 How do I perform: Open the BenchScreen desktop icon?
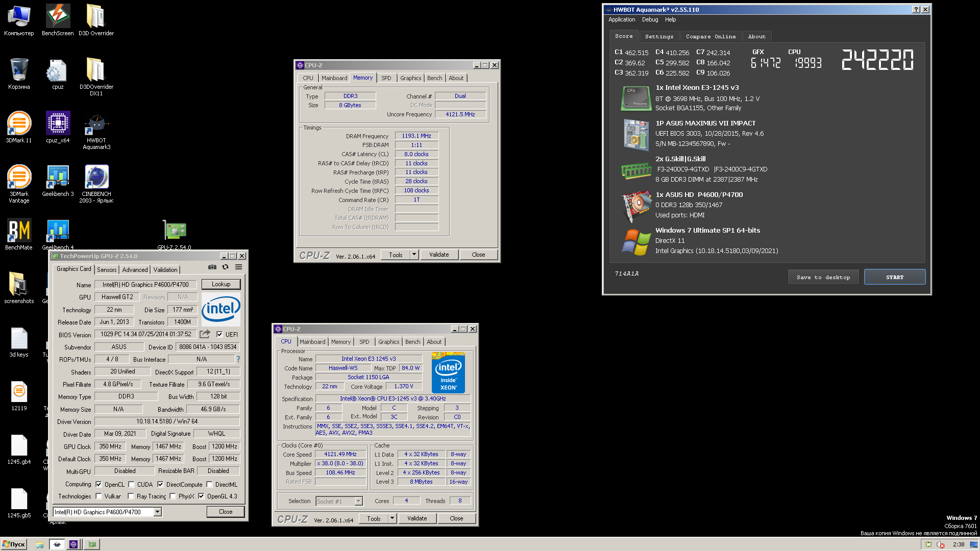(x=58, y=20)
